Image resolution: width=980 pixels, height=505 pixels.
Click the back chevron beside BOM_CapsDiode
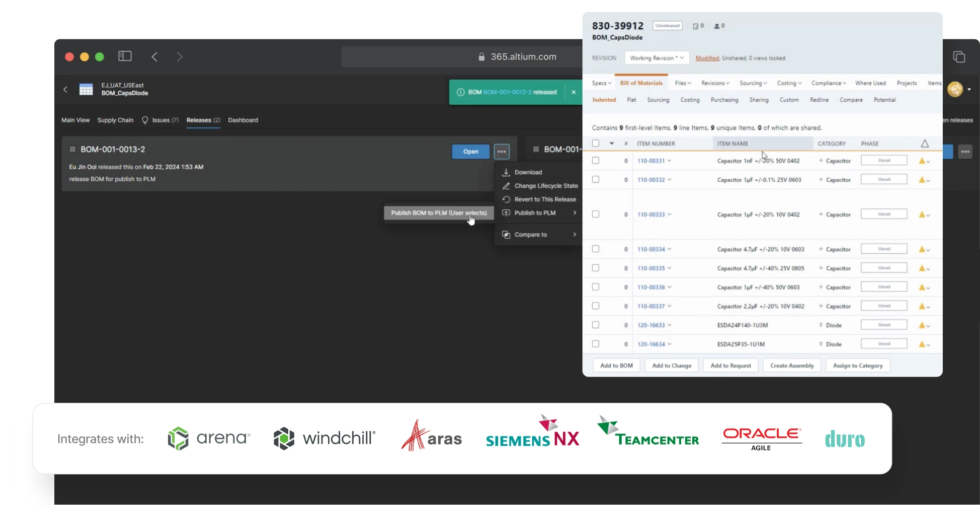(x=65, y=90)
